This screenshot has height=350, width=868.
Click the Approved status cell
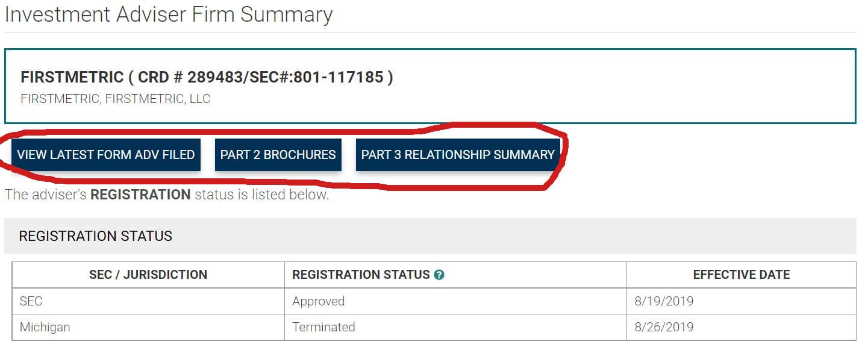tap(319, 301)
